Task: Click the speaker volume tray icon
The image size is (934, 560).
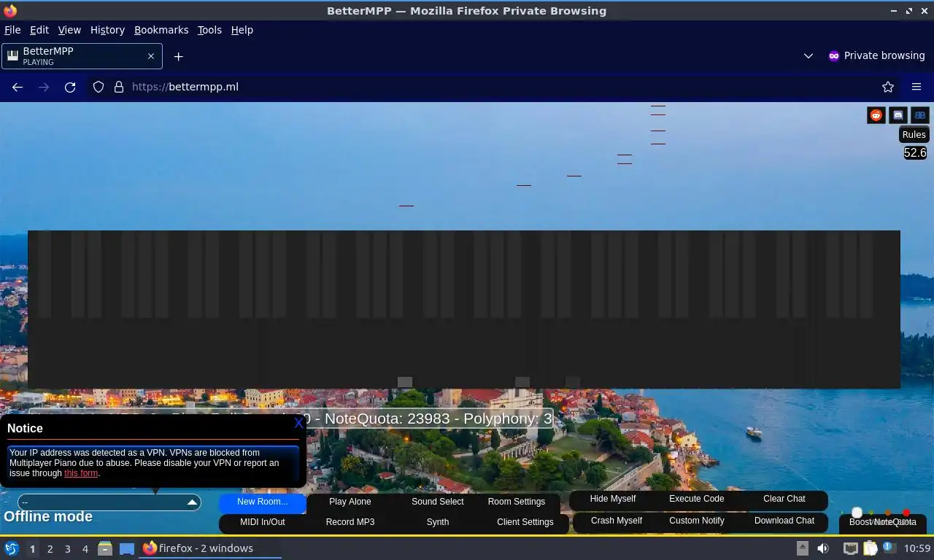Action: 823,548
